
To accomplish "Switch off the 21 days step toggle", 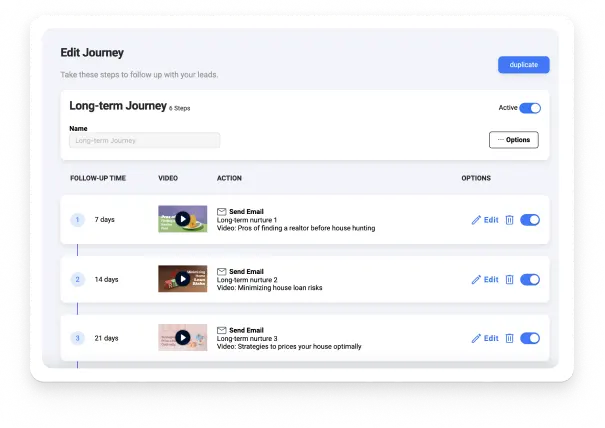I will (x=530, y=339).
